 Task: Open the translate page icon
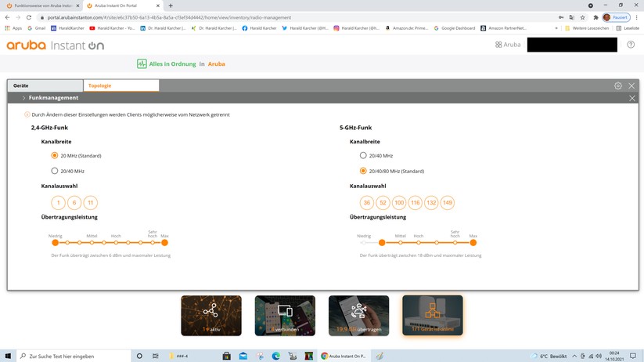pyautogui.click(x=572, y=17)
